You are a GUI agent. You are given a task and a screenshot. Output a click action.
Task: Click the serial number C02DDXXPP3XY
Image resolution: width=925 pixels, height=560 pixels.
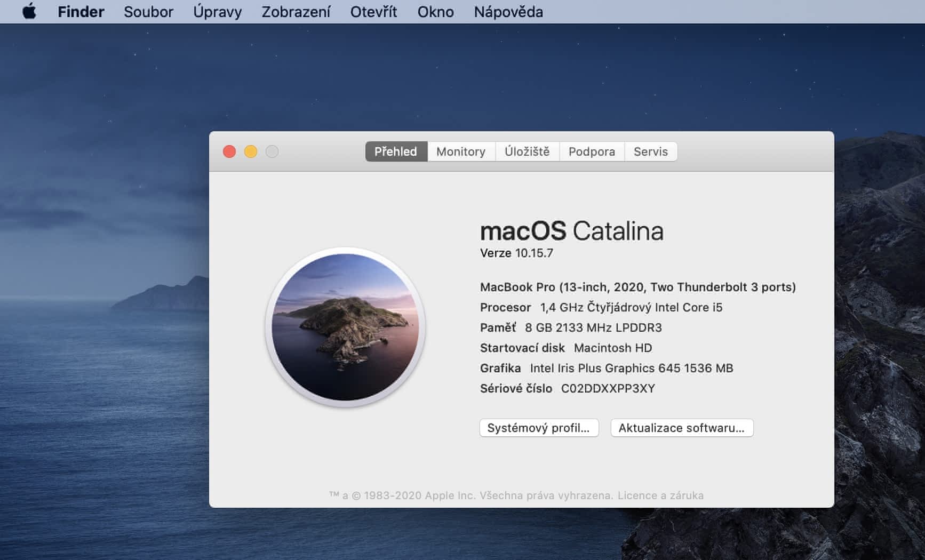(x=608, y=388)
